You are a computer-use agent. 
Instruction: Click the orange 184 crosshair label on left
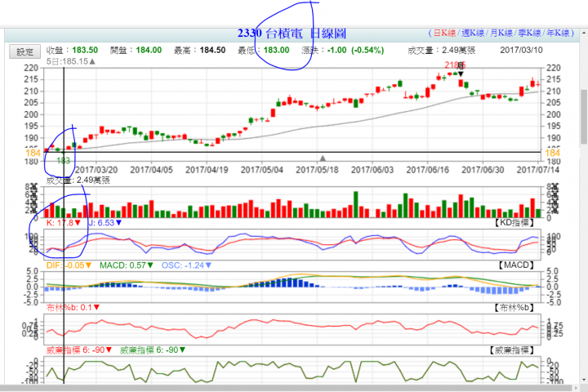(33, 153)
